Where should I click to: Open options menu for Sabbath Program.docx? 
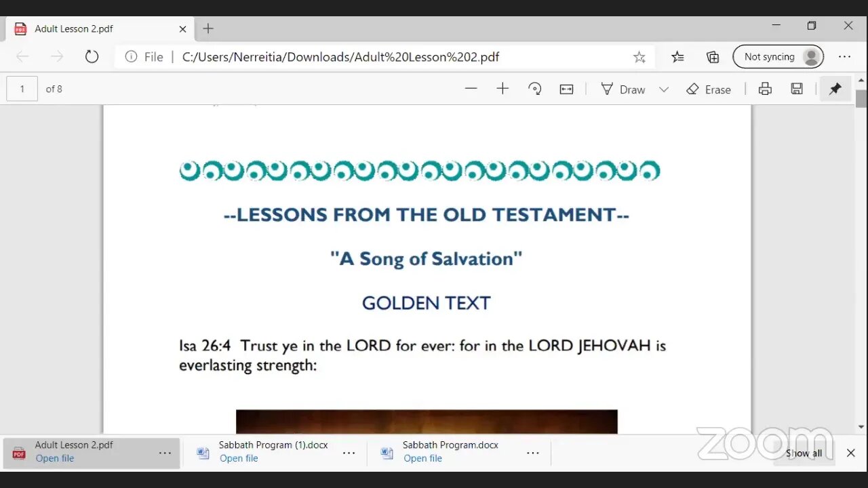coord(533,453)
